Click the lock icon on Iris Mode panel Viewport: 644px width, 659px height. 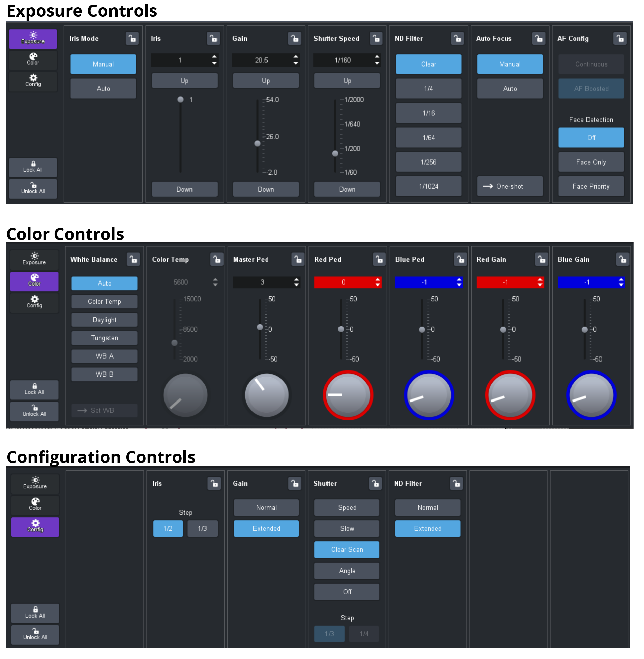[x=132, y=39]
